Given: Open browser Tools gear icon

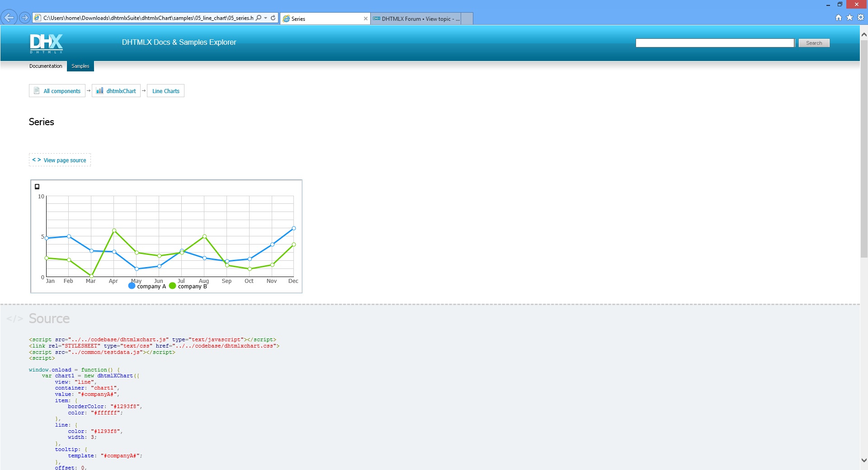Looking at the screenshot, I should click(x=861, y=18).
